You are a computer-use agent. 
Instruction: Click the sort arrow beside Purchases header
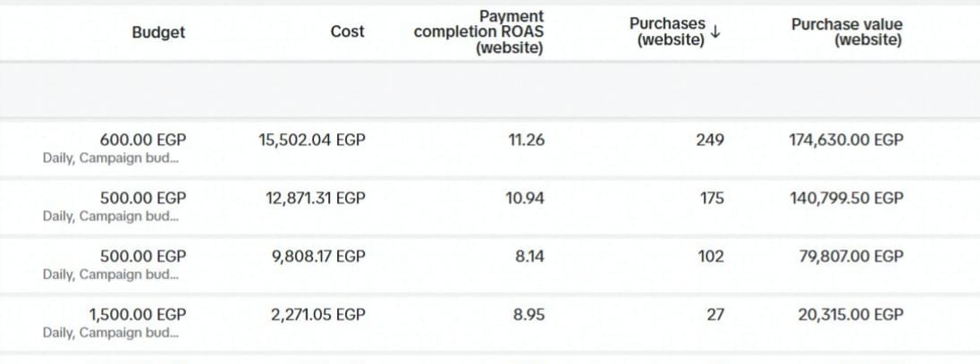[715, 32]
